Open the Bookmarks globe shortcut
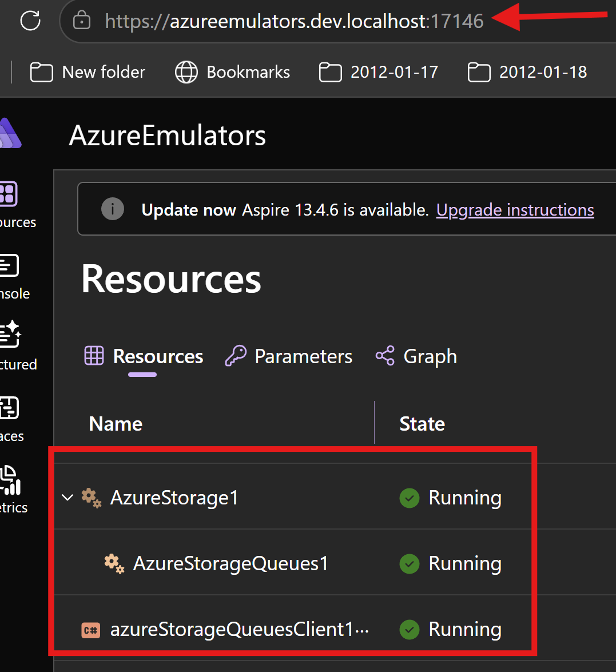Image resolution: width=616 pixels, height=672 pixels. coord(232,72)
